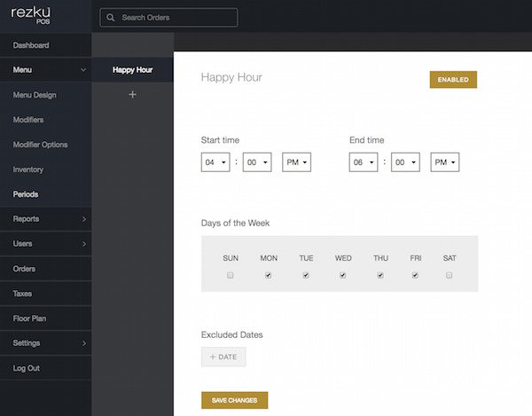Expand the Settings submenu chevron
This screenshot has height=416, width=532.
click(x=83, y=343)
